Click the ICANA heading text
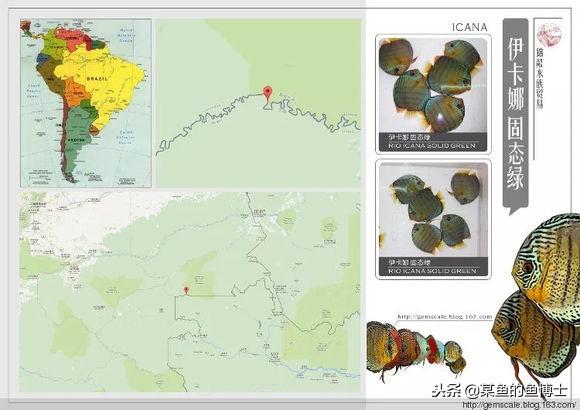Viewport: 580px width, 410px height. point(470,27)
